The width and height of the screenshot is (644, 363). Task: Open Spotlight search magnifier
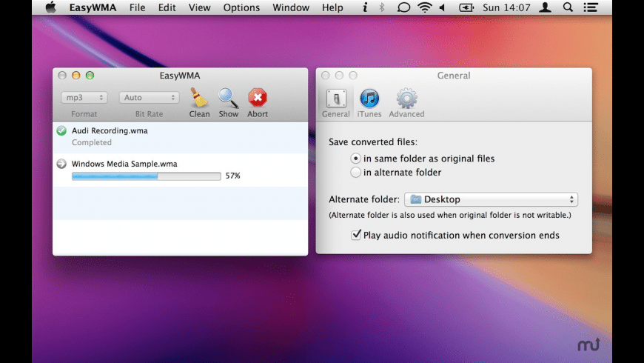(x=568, y=7)
